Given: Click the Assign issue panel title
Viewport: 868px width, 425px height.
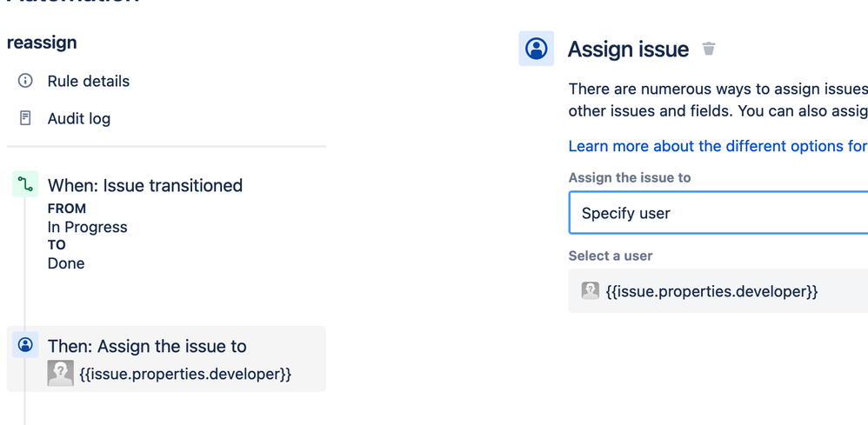Looking at the screenshot, I should [628, 50].
